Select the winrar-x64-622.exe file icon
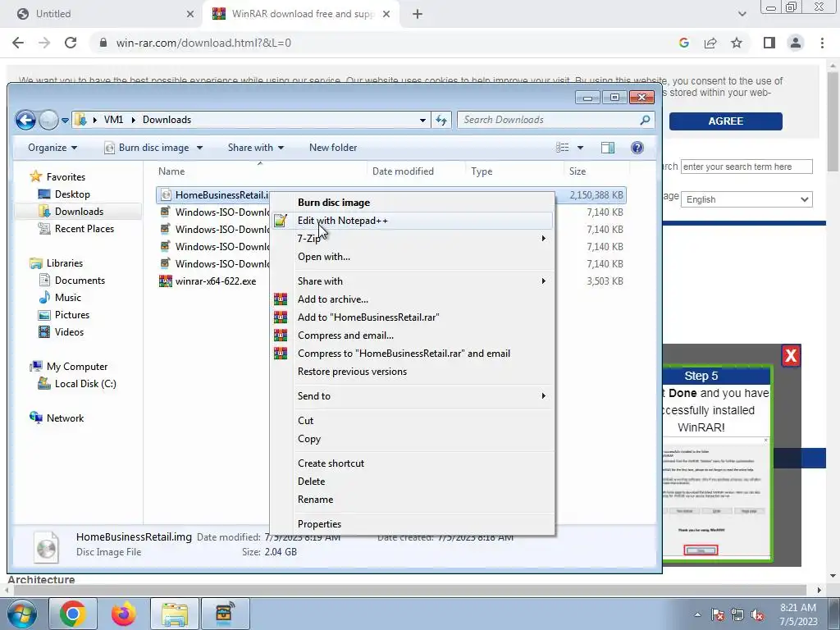Screen dimensions: 840x630 166,281
